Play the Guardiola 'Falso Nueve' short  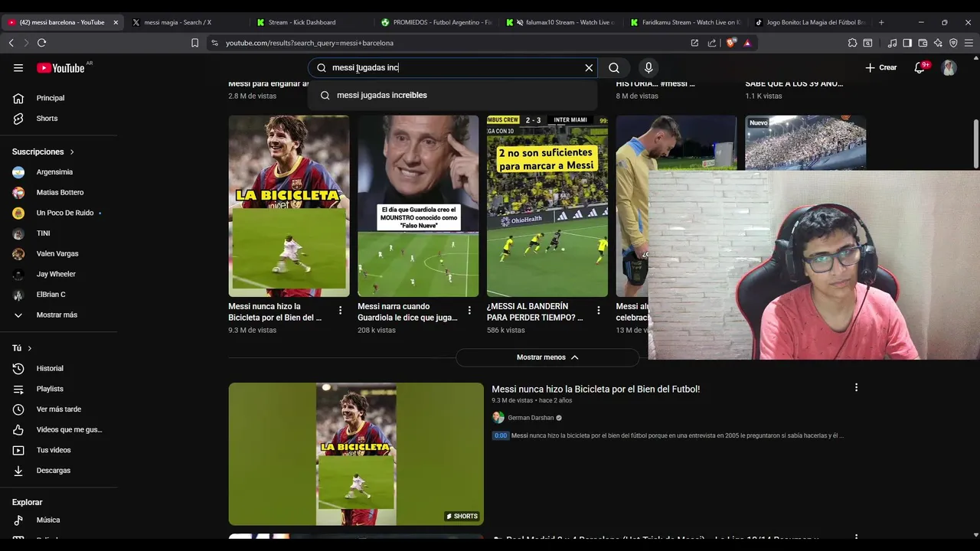418,206
